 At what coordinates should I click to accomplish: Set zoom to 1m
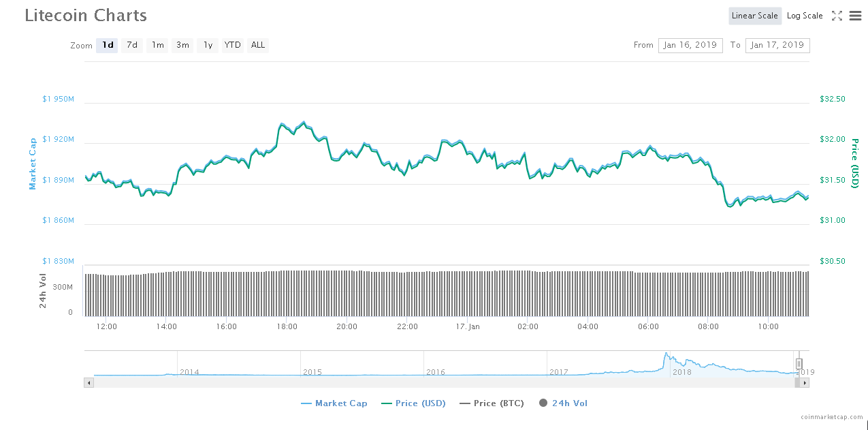click(157, 45)
